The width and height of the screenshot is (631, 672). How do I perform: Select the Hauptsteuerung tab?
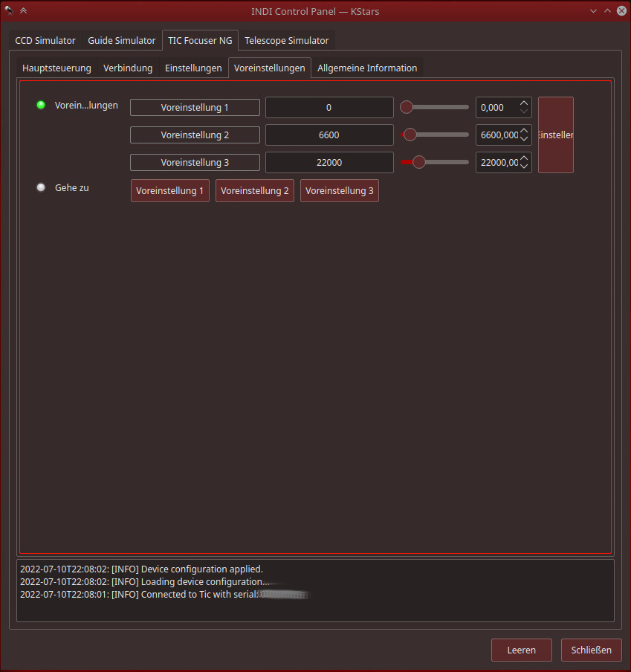click(x=56, y=68)
